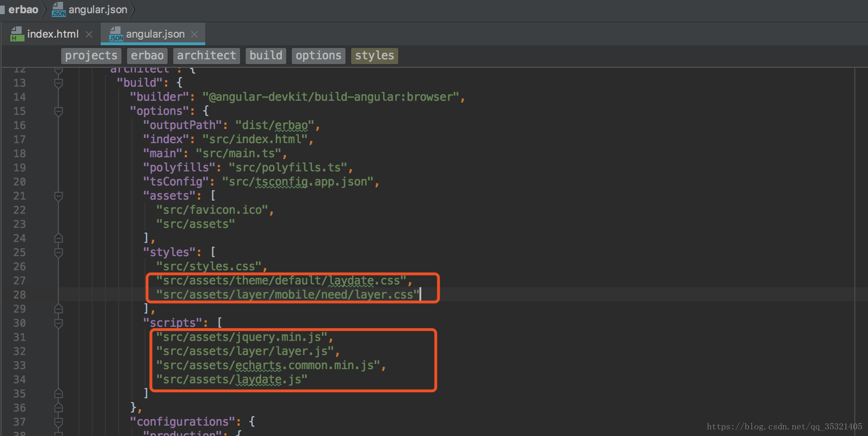Click the "polyfills" key

(179, 168)
